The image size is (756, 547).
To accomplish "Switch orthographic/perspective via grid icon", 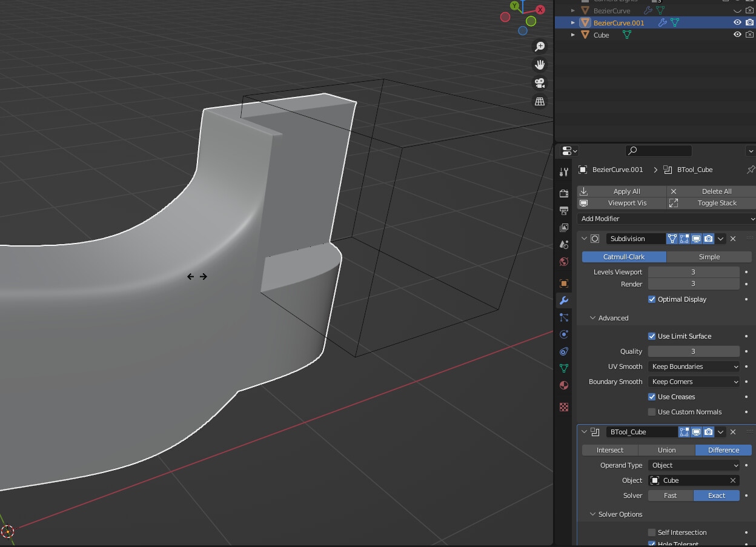I will tap(539, 101).
